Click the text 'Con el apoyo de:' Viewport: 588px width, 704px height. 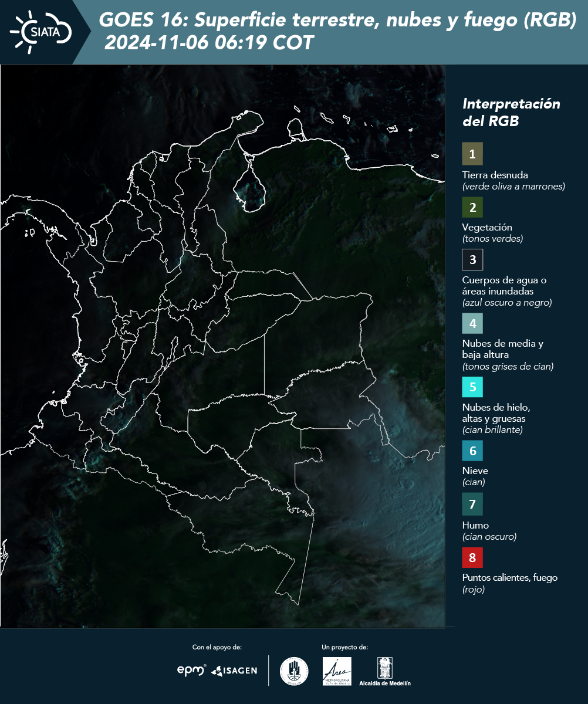[217, 647]
